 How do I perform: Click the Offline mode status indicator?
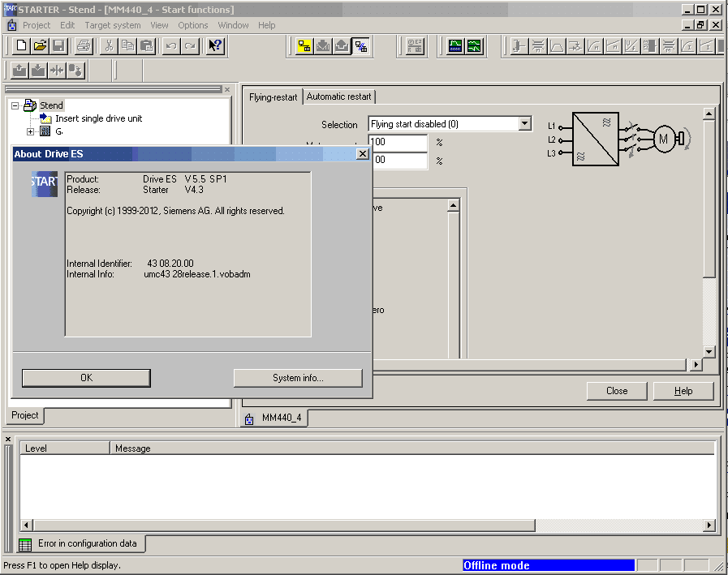tap(549, 565)
